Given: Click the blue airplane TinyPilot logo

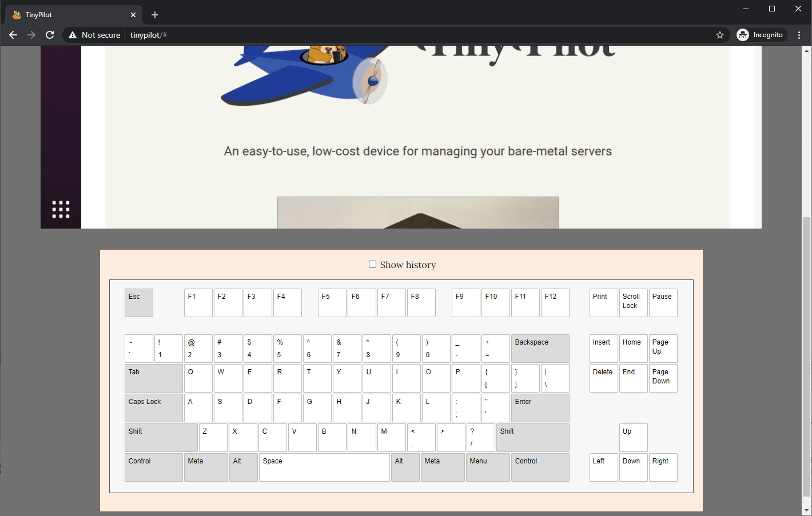Looking at the screenshot, I should [x=305, y=75].
